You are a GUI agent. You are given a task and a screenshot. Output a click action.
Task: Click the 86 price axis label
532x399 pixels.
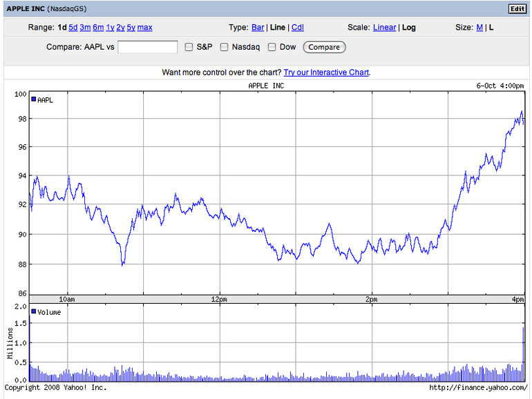coord(22,293)
